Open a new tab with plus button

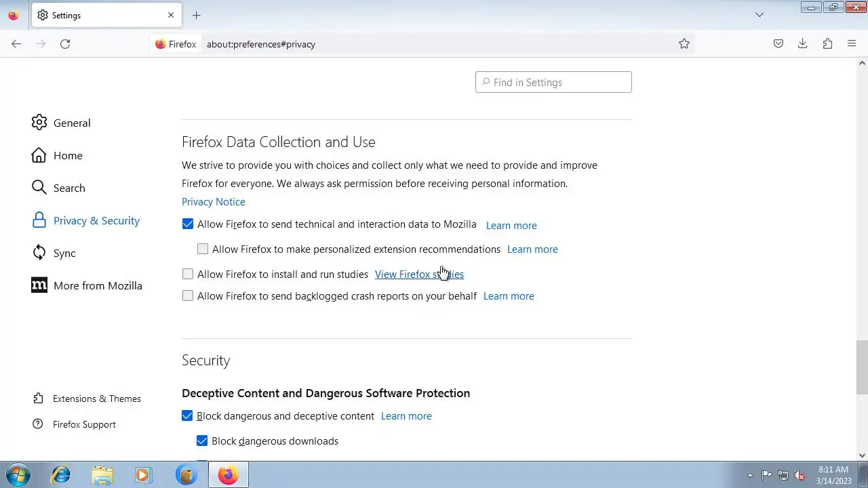coord(196,15)
